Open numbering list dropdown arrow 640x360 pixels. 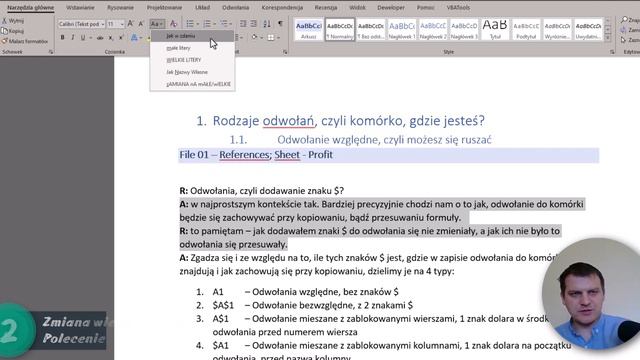(215, 24)
